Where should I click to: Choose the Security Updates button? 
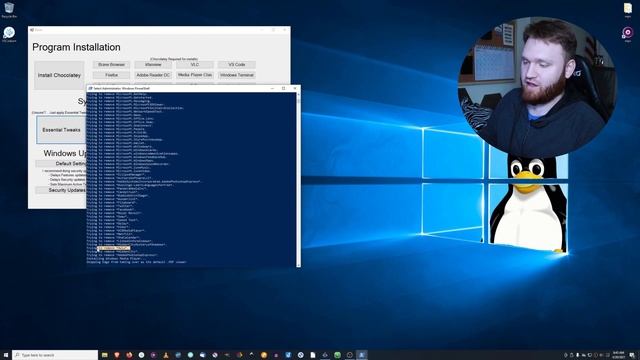[x=61, y=190]
